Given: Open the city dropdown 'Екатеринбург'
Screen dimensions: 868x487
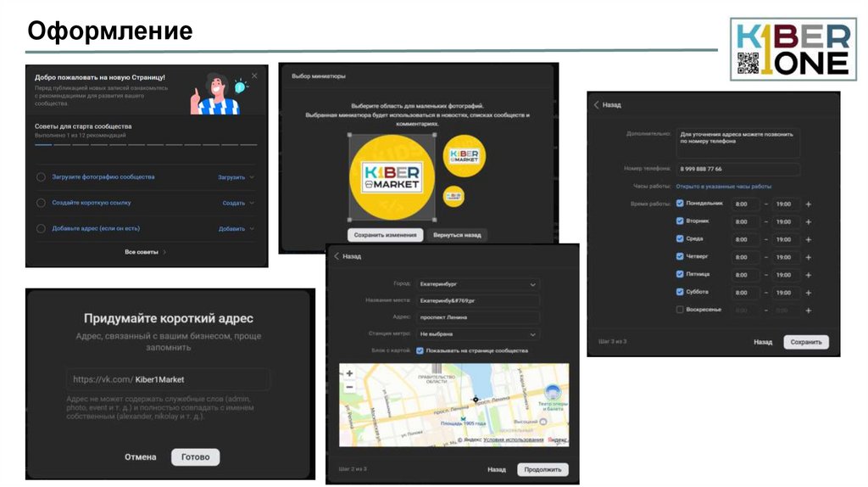Looking at the screenshot, I should coord(478,284).
